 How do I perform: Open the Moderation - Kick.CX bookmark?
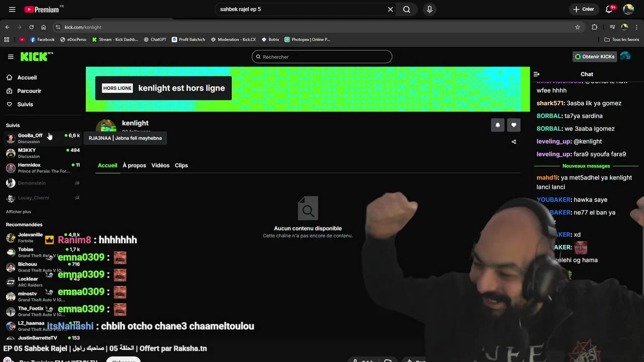(x=233, y=39)
